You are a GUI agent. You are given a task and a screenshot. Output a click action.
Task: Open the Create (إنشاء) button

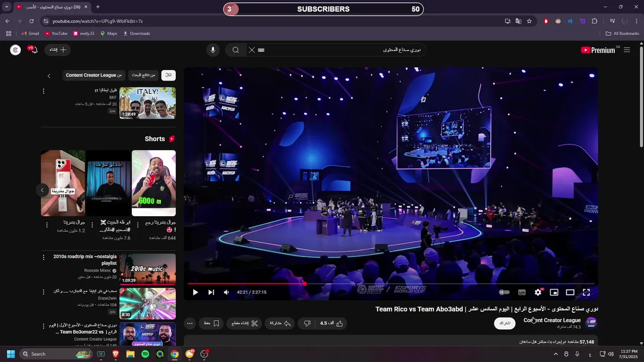(x=58, y=50)
